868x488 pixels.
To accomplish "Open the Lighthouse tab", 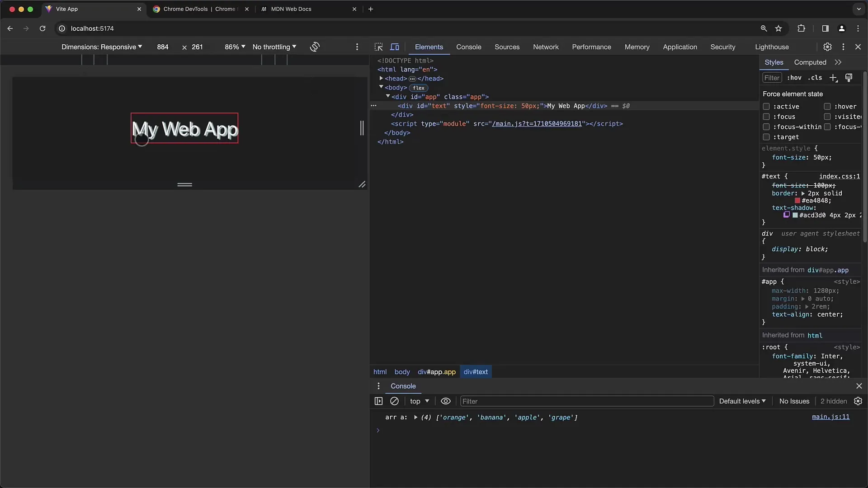I will (x=772, y=47).
